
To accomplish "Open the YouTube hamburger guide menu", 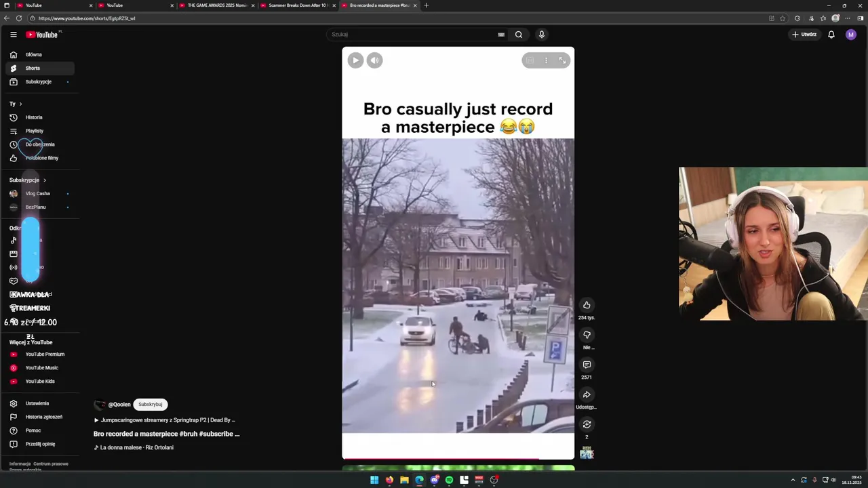I will pos(14,35).
